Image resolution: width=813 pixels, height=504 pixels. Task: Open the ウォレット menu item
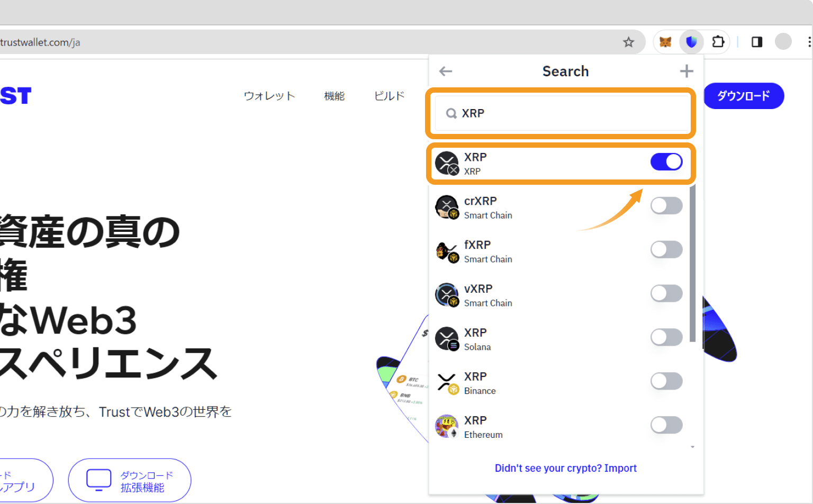(269, 96)
